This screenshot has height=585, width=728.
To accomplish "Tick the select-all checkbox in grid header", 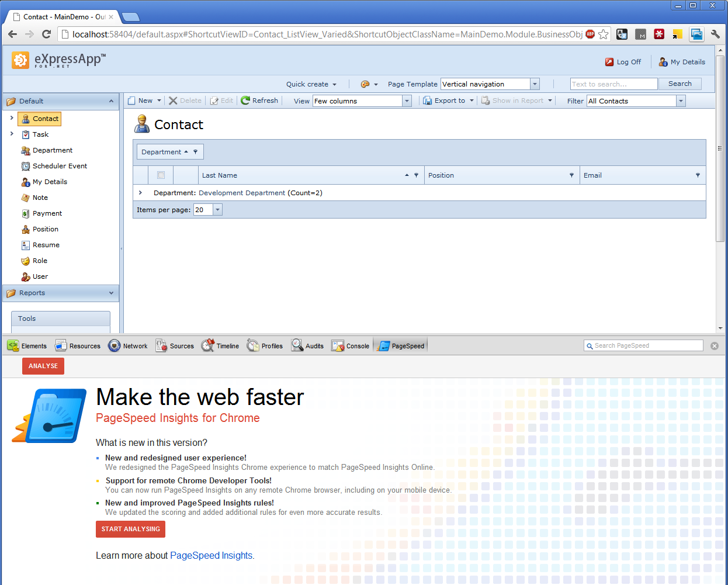I will (161, 175).
